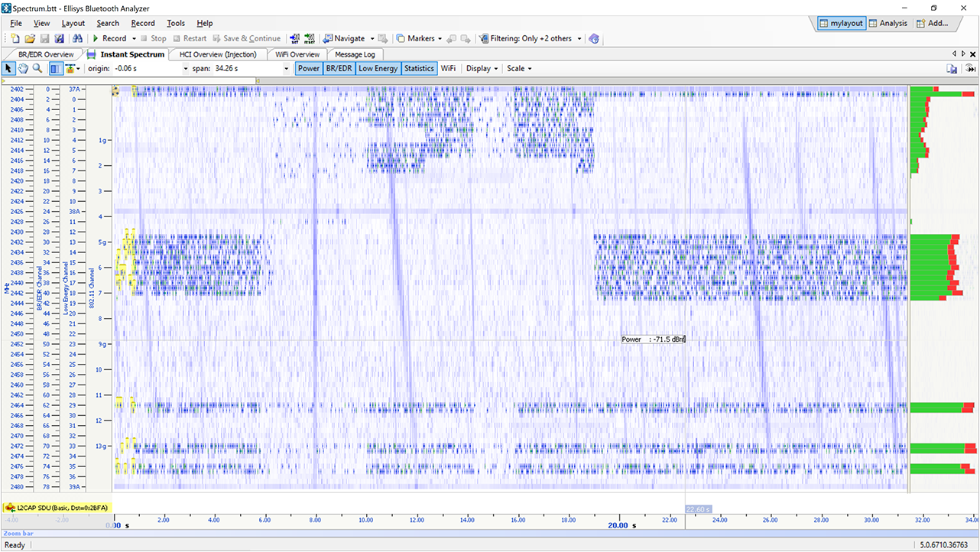Select the arrow pointer tool
This screenshot has height=552, width=980.
(x=9, y=69)
